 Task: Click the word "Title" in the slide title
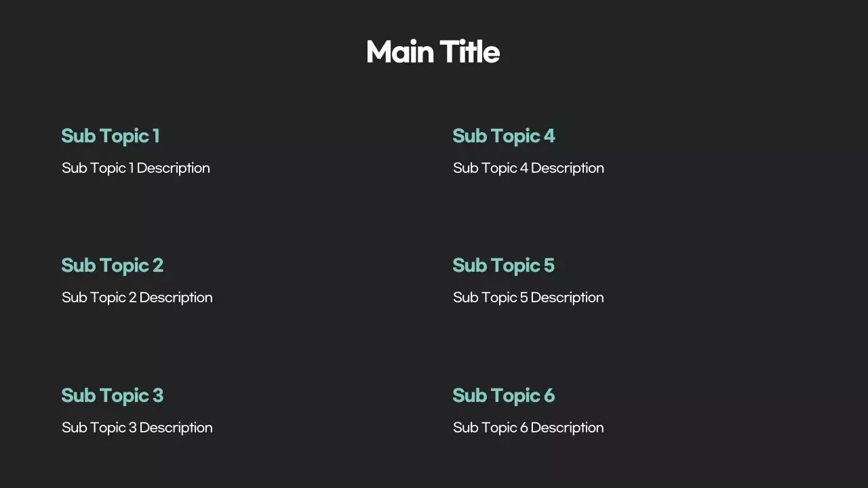(470, 52)
